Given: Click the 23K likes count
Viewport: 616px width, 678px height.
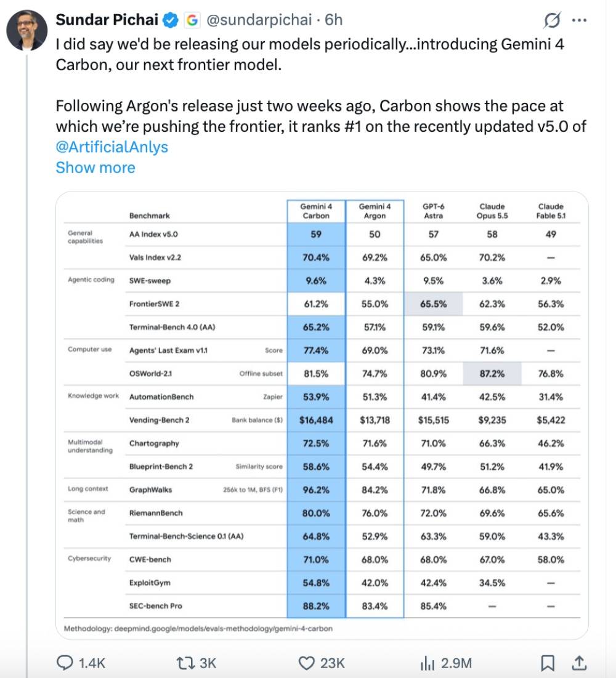Looking at the screenshot, I should pyautogui.click(x=332, y=663).
